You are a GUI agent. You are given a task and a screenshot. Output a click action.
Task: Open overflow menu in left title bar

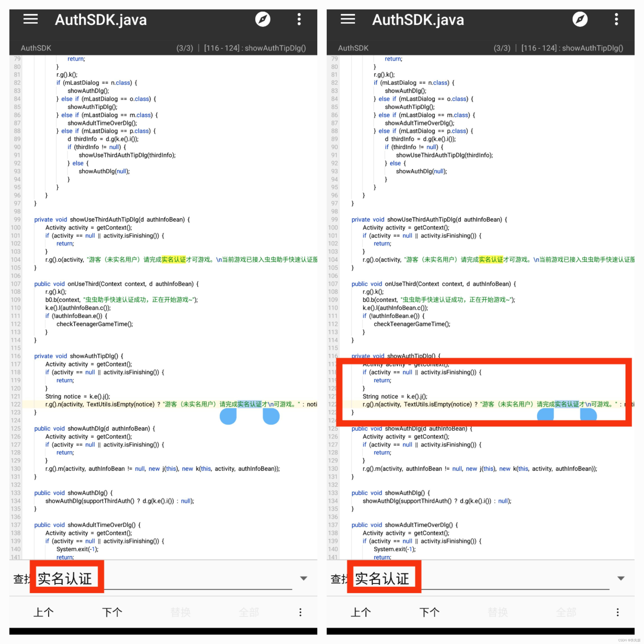tap(299, 19)
